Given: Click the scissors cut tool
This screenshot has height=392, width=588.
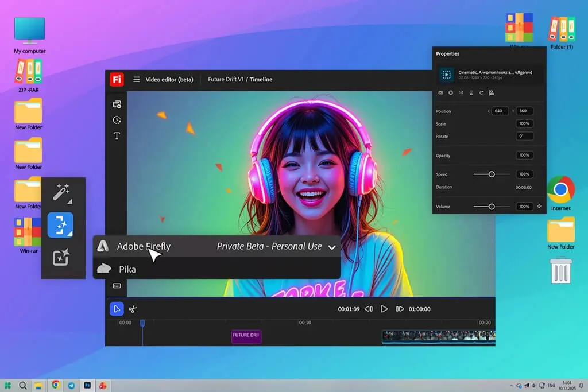Looking at the screenshot, I should click(x=133, y=309).
